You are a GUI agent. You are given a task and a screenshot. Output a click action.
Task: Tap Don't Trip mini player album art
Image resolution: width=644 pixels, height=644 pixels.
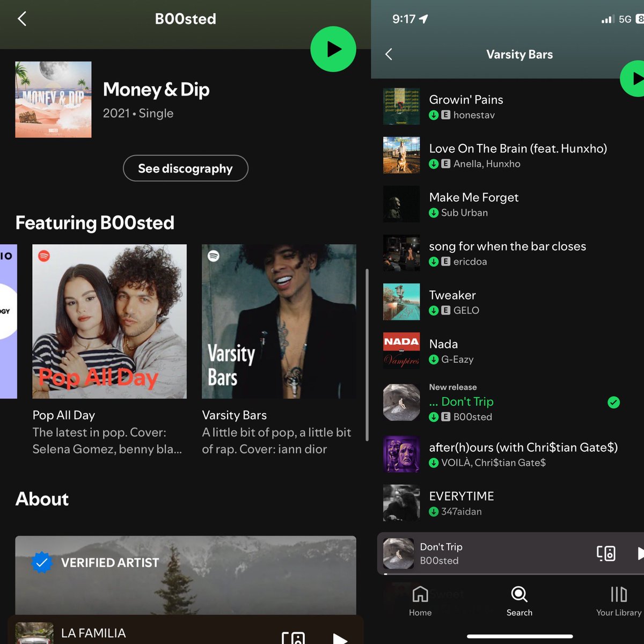(x=398, y=553)
